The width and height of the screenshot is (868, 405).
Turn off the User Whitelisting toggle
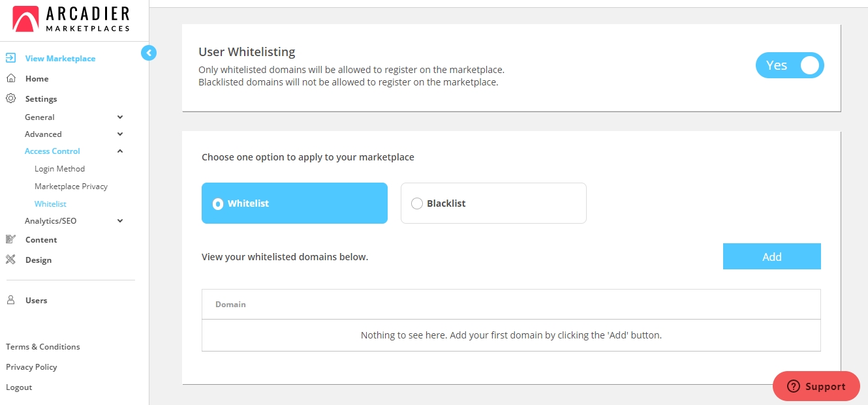(x=790, y=65)
